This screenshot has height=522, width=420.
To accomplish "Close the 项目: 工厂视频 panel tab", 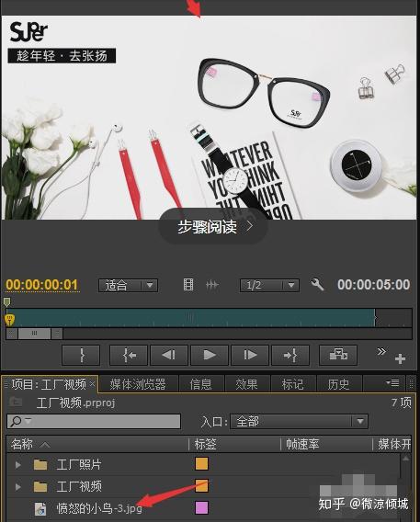I will click(93, 384).
